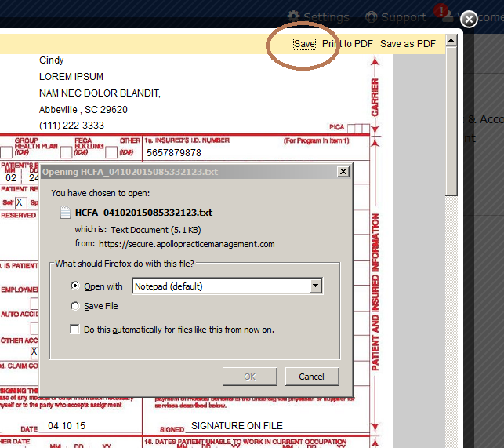Screen dimensions: 504x448
Task: Click the Save as PDF link
Action: tap(408, 44)
